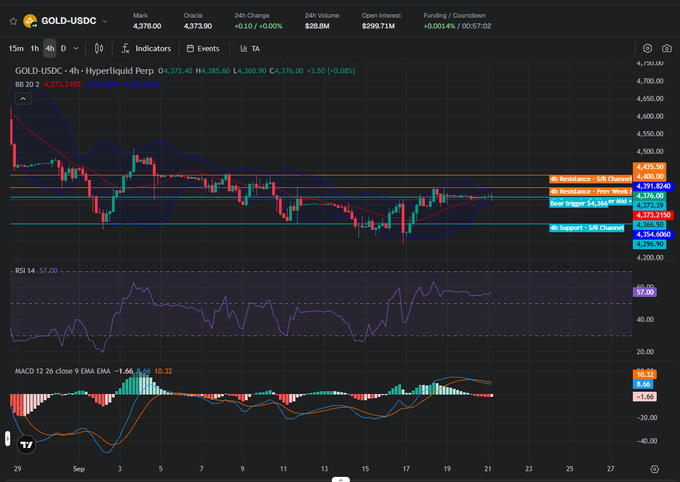Click the Funding / Countdown label
680x482 pixels.
(x=454, y=16)
